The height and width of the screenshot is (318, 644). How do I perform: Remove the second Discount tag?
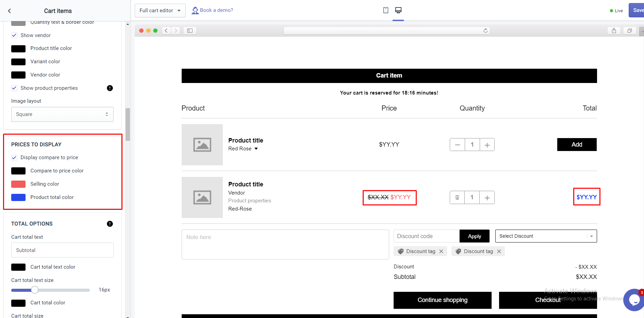click(x=499, y=251)
